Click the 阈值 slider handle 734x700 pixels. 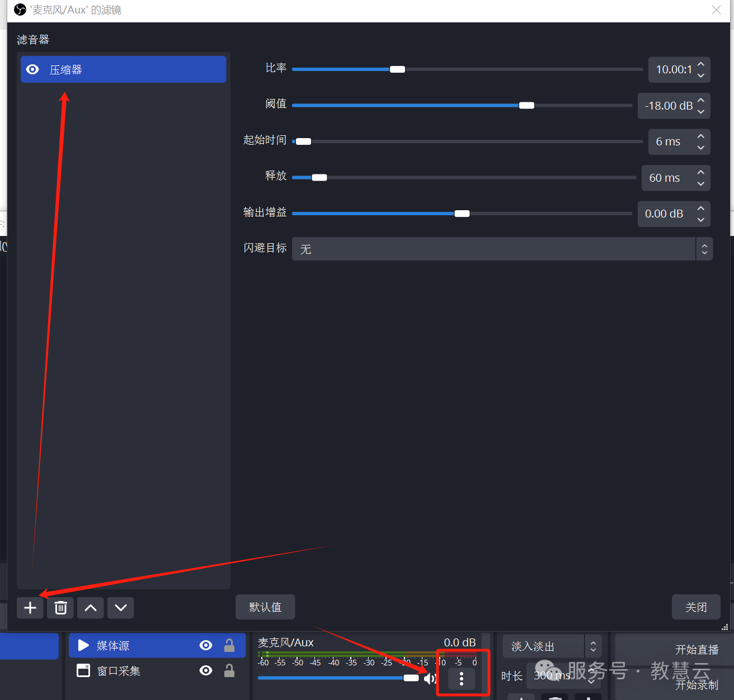[526, 106]
